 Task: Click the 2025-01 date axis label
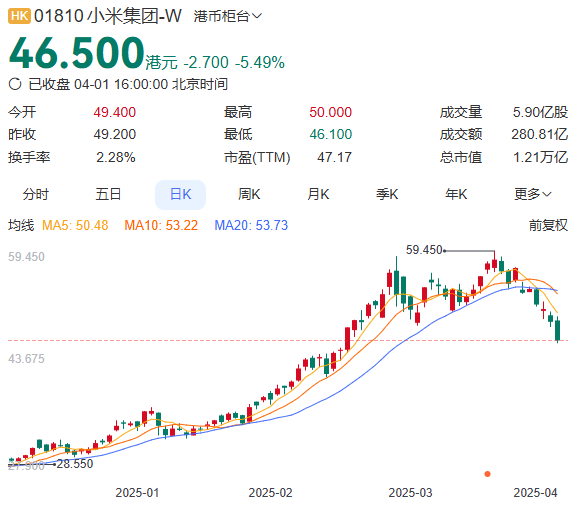pyautogui.click(x=137, y=493)
